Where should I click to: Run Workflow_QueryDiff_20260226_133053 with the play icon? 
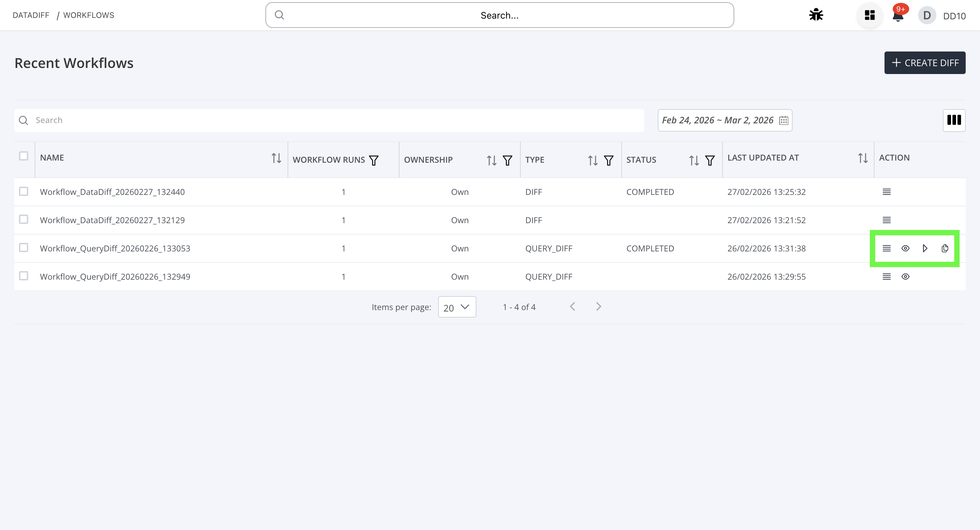point(925,248)
